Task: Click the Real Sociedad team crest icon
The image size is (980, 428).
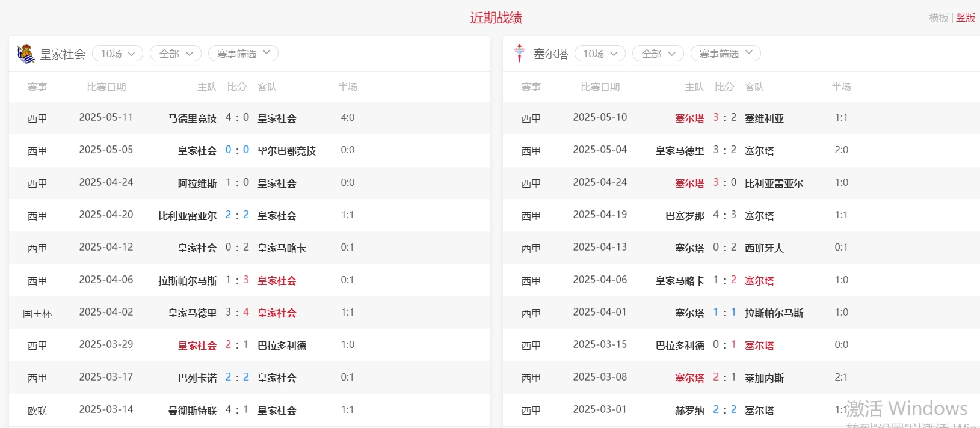Action: [26, 54]
